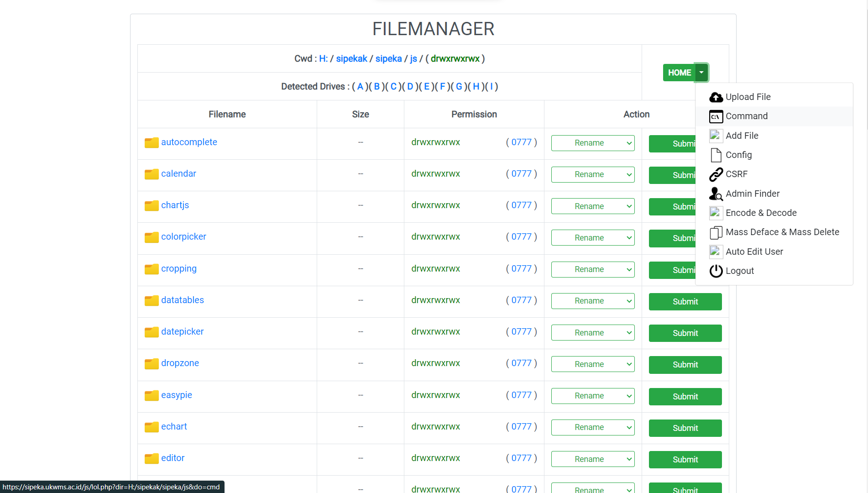Click the green HOME button

point(679,73)
